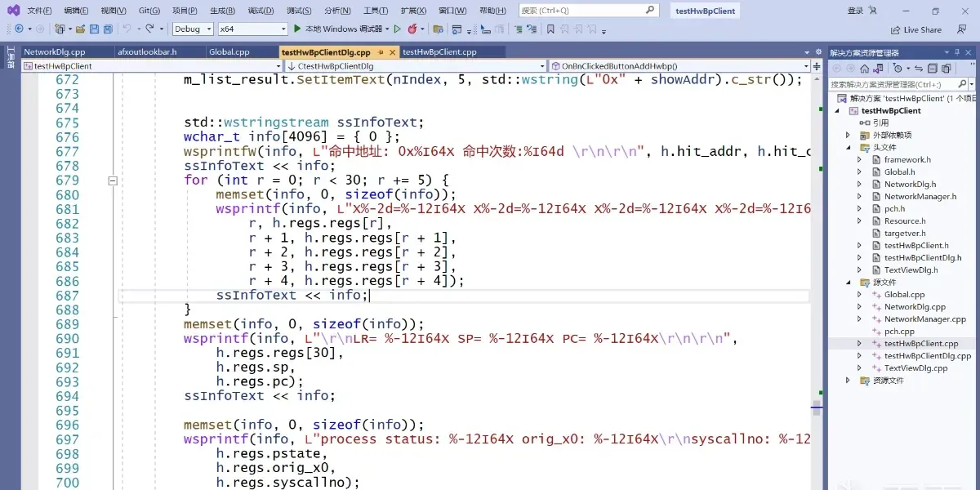Open the CtestHwBpClientDlg class dropdown
Image resolution: width=980 pixels, height=490 pixels.
(x=416, y=66)
